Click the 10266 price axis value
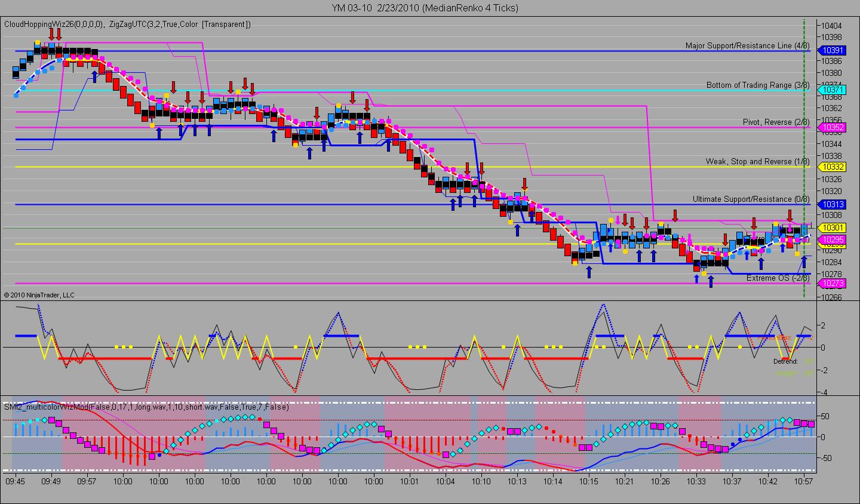860x504 pixels. point(831,297)
